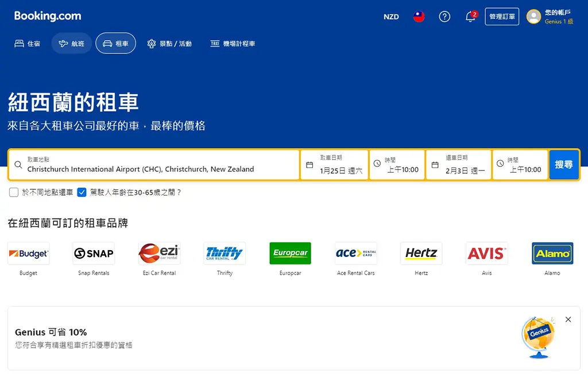Click the Booking.com logo

tap(48, 16)
